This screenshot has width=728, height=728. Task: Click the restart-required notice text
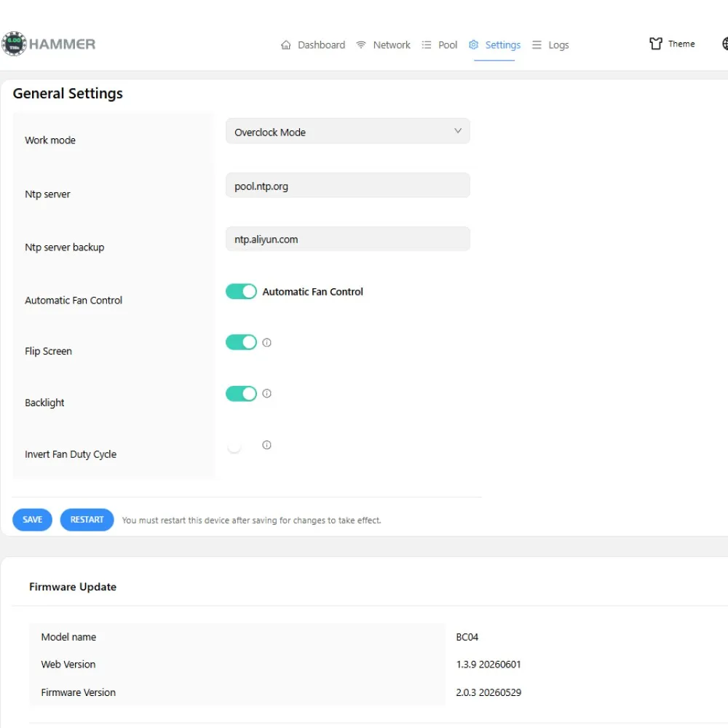tap(251, 520)
